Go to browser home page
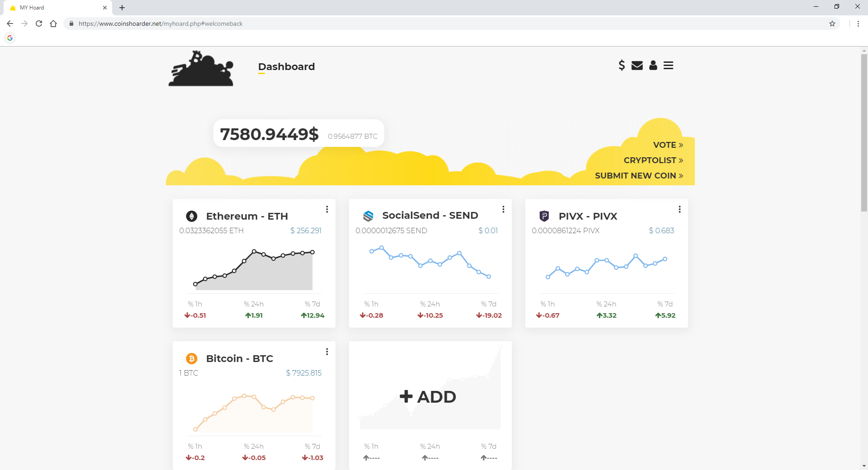The height and width of the screenshot is (470, 868). pyautogui.click(x=53, y=23)
